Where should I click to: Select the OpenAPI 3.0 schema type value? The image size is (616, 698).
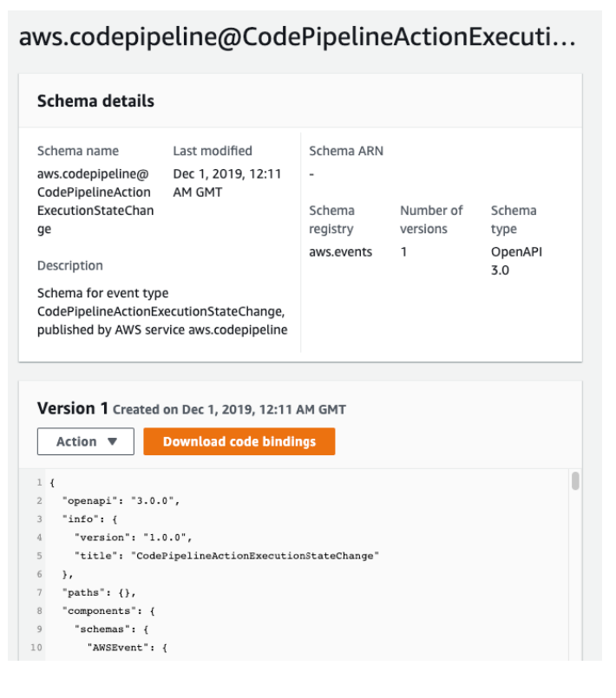click(x=516, y=261)
